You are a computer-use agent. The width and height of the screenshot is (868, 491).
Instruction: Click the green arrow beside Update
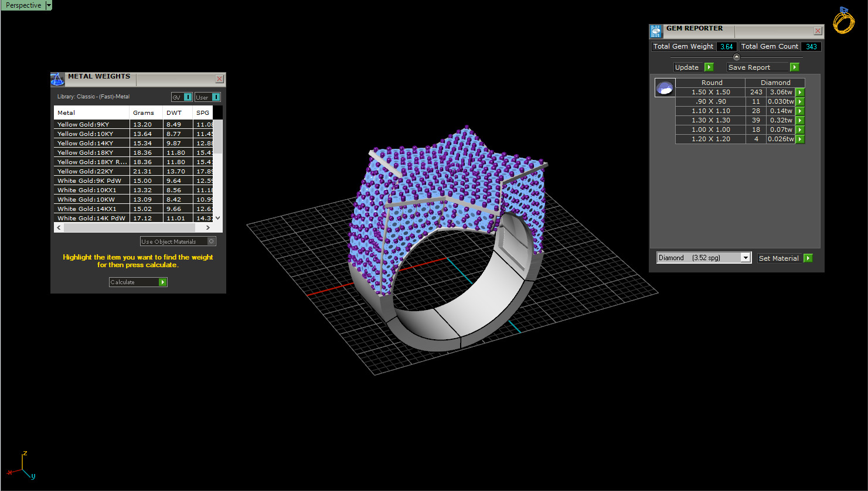click(709, 67)
